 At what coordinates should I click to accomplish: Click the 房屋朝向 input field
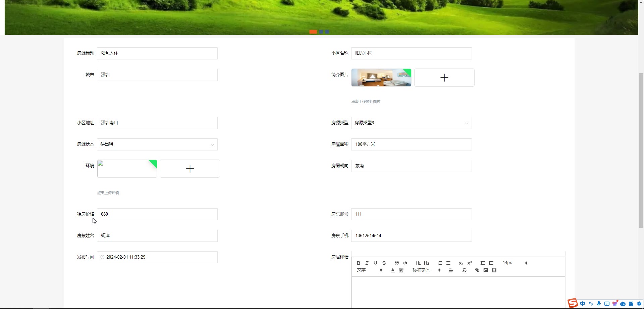(x=411, y=166)
